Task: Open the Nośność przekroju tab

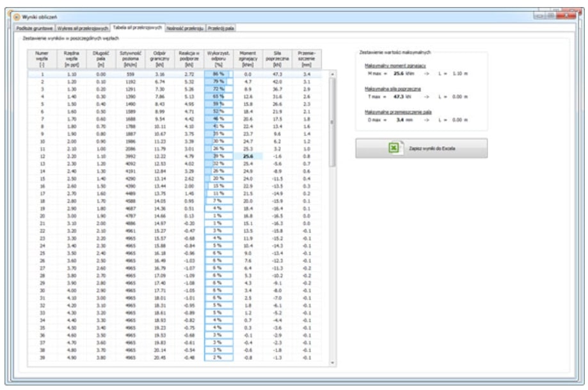Action: [x=184, y=28]
